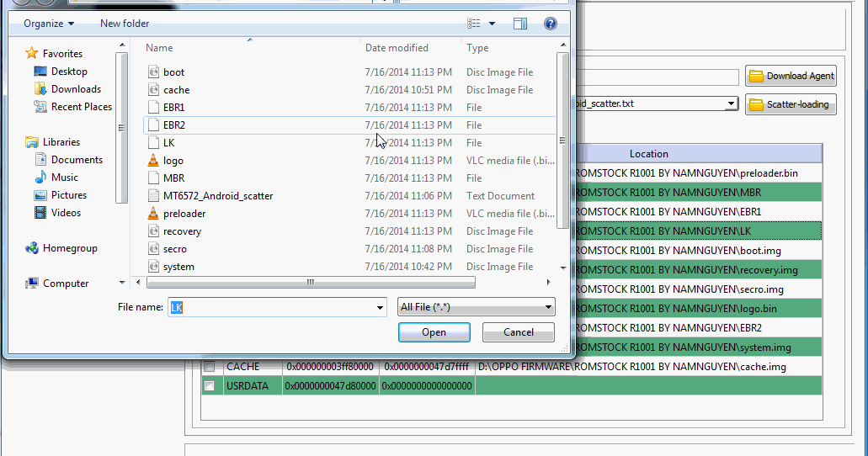Click the horizontal scrollbar of file list
This screenshot has width=868, height=456.
tap(311, 282)
